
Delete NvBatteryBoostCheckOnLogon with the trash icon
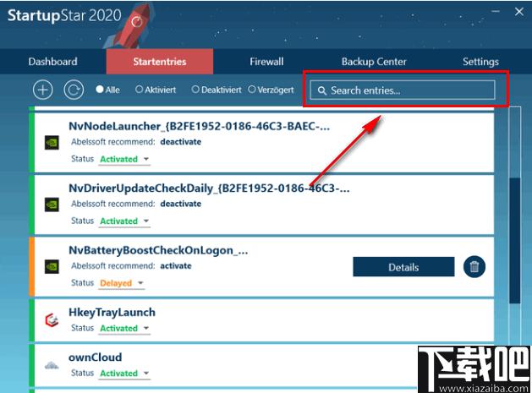[474, 267]
